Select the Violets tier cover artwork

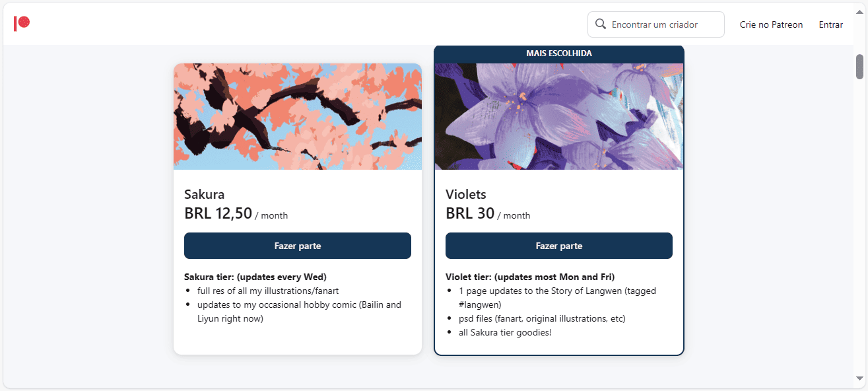coord(559,116)
